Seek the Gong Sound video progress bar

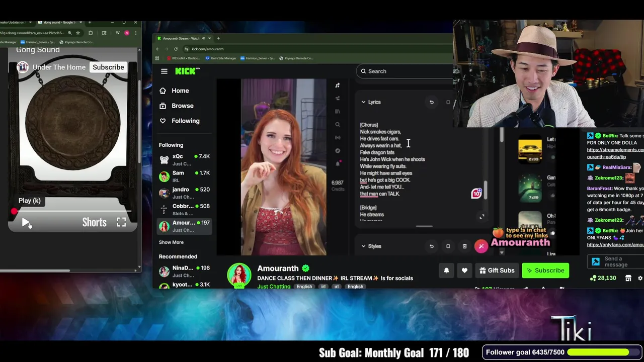(x=72, y=211)
